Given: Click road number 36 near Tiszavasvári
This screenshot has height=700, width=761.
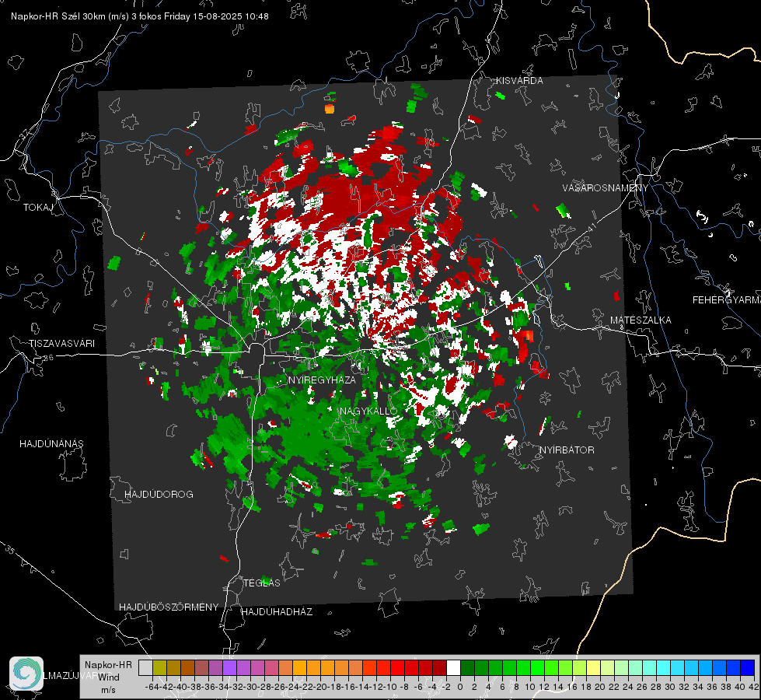Looking at the screenshot, I should [x=48, y=358].
